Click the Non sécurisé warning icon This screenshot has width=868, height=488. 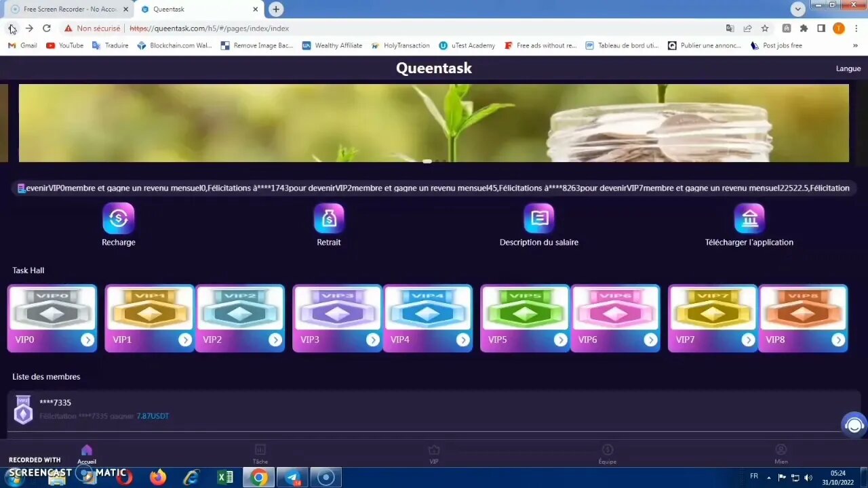pos(68,28)
